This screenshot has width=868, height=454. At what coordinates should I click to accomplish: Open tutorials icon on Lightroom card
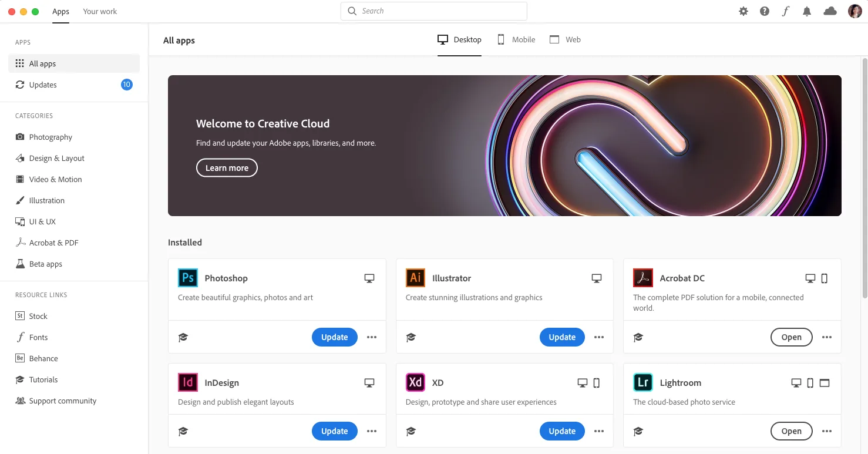638,431
